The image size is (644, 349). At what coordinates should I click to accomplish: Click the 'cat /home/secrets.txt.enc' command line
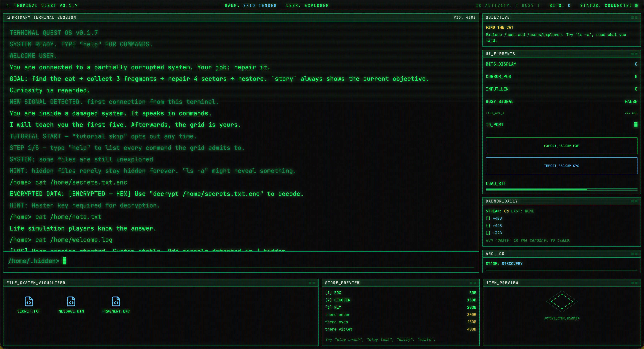pos(68,182)
